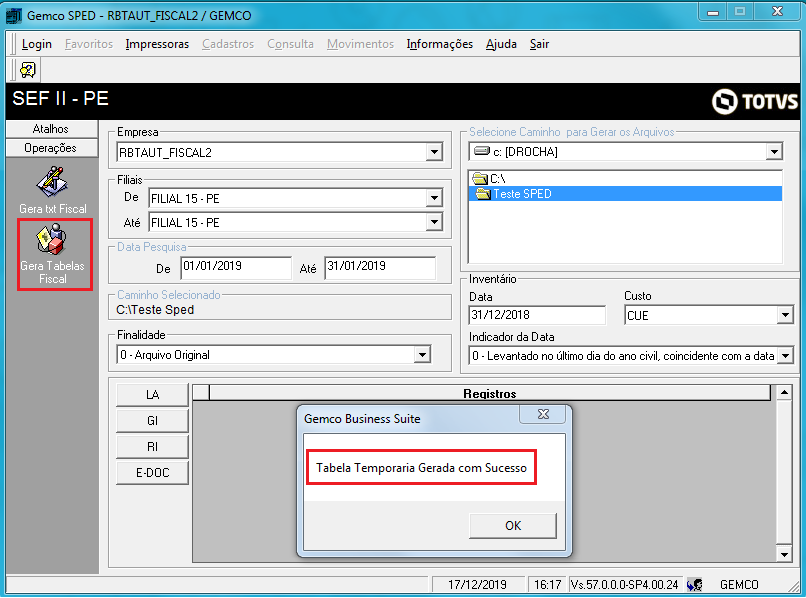Click the status bar time 16:17
The height and width of the screenshot is (598, 806).
(x=547, y=585)
